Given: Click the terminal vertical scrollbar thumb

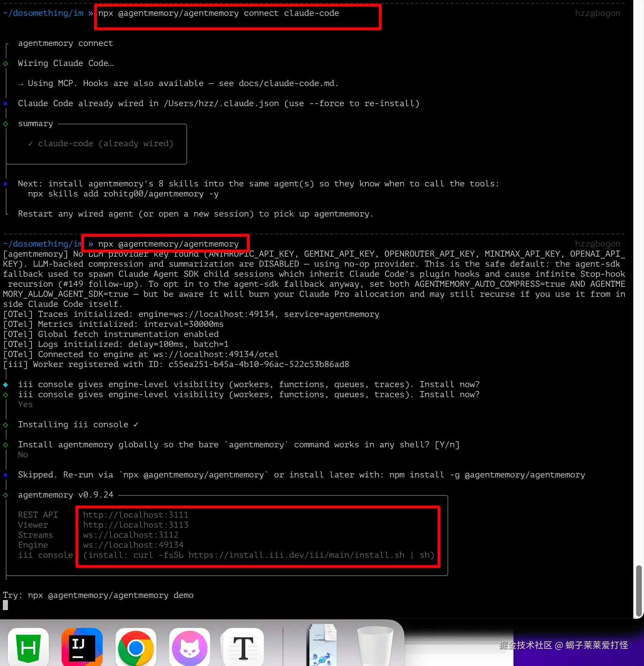Looking at the screenshot, I should (638, 591).
